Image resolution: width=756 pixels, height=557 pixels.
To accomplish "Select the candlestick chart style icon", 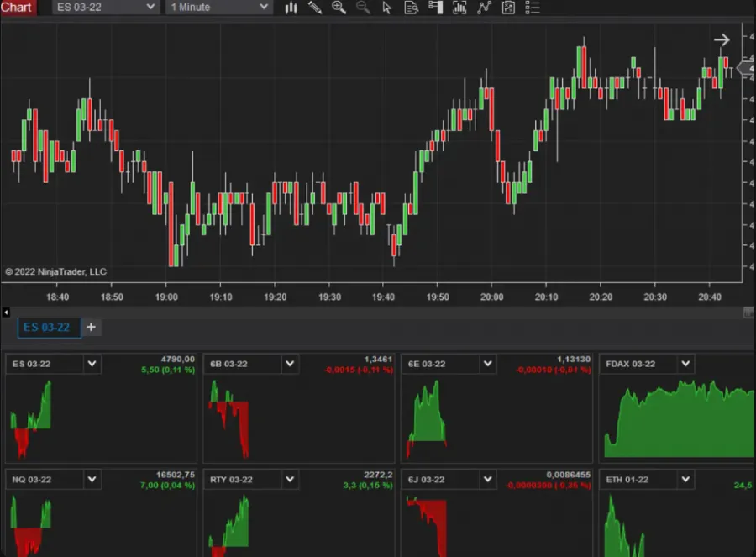I will coord(290,8).
